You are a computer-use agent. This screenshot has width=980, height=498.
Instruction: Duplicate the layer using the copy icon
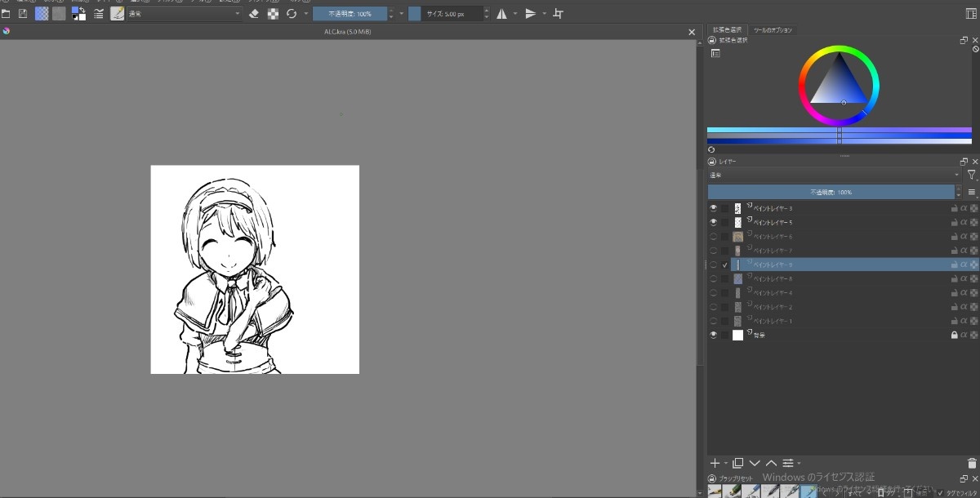pyautogui.click(x=738, y=463)
